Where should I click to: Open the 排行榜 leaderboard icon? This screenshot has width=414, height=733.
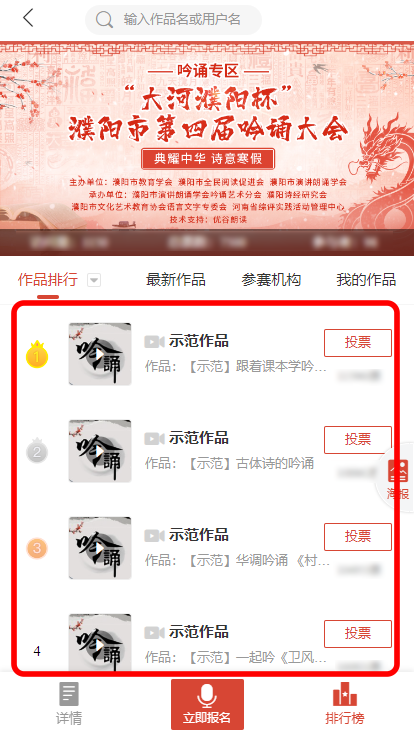point(344,705)
